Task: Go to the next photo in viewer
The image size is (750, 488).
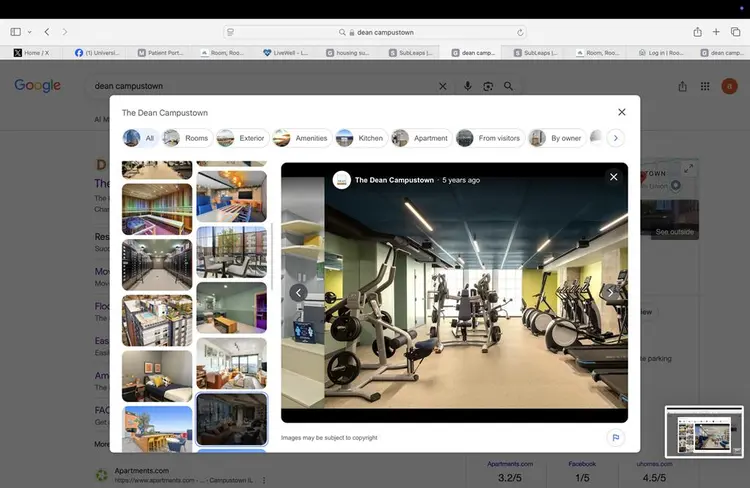Action: click(x=610, y=292)
